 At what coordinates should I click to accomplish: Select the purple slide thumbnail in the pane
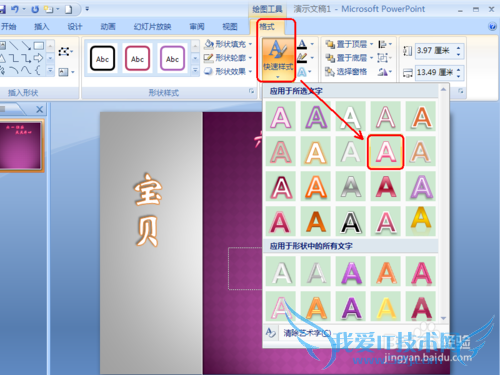coord(20,145)
